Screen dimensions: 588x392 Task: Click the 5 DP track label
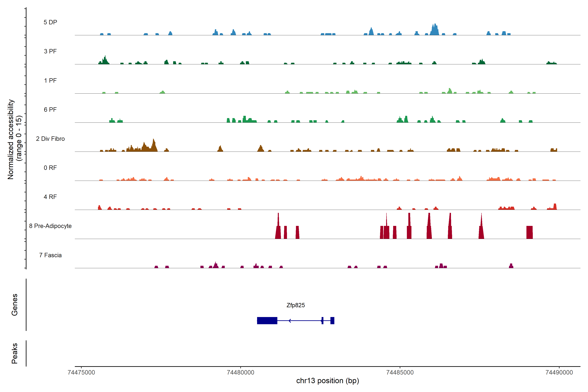50,22
